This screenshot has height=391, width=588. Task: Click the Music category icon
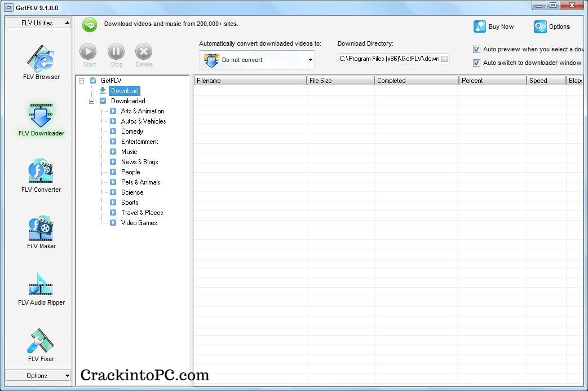coord(113,152)
